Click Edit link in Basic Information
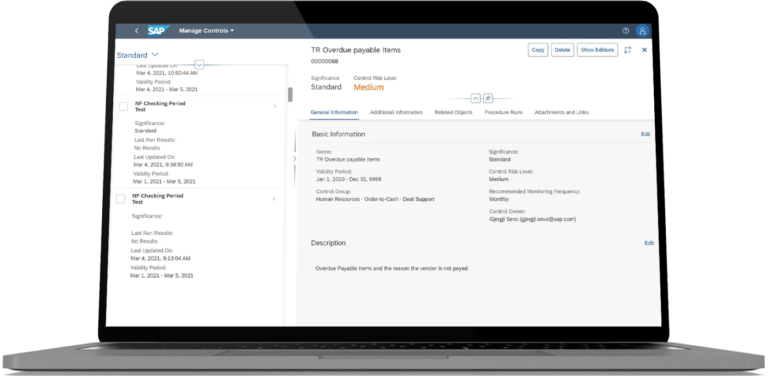768x376 pixels. pyautogui.click(x=646, y=134)
